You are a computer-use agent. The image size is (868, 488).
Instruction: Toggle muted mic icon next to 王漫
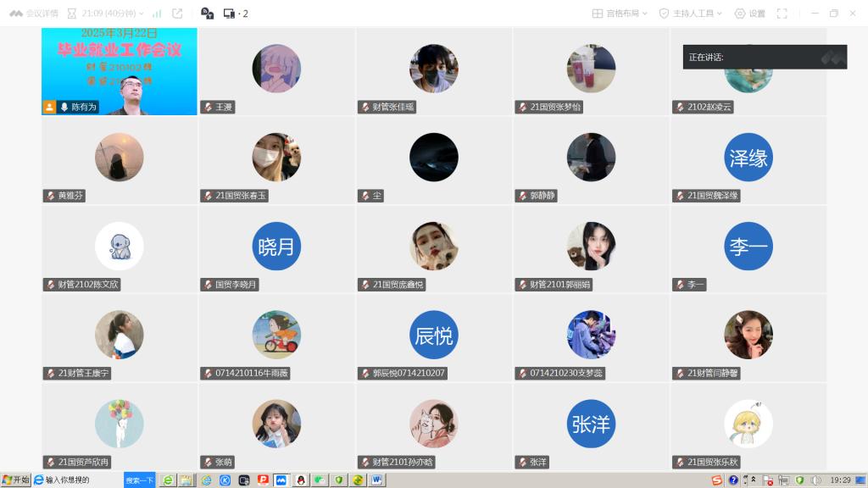(x=208, y=108)
